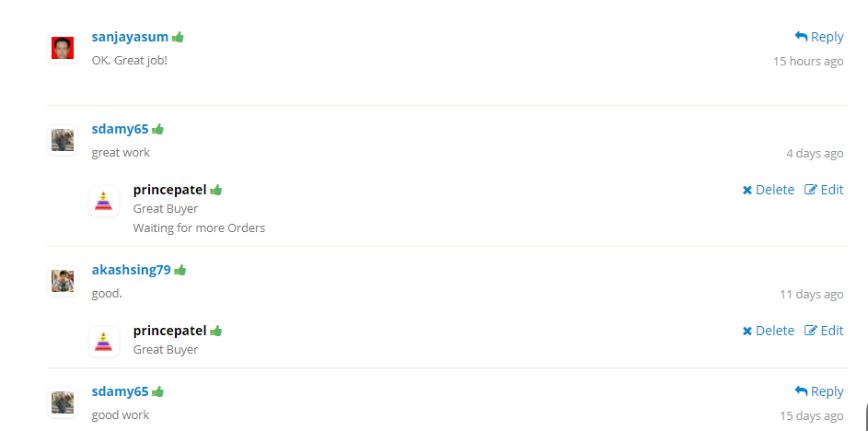Delete the 'Waiting for more Orders' response

pos(769,190)
